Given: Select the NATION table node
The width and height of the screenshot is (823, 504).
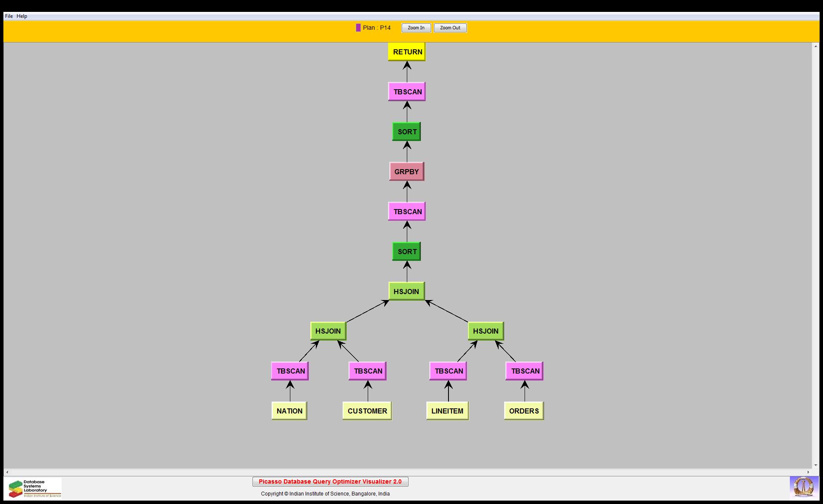Looking at the screenshot, I should pos(289,411).
